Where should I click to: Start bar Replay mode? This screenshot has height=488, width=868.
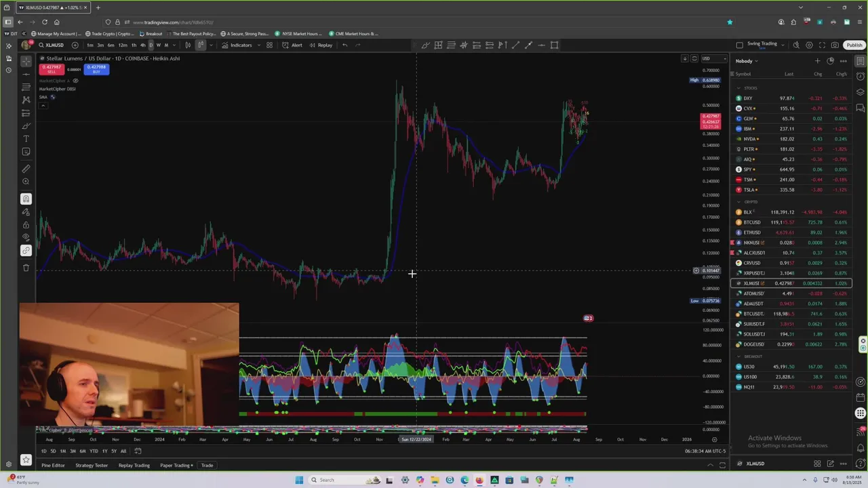(x=321, y=45)
